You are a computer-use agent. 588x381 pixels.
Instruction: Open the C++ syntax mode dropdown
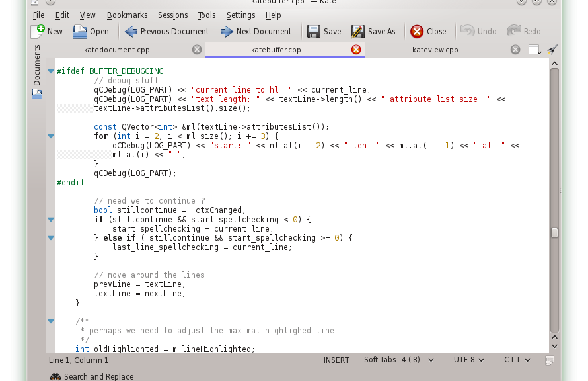(x=517, y=360)
